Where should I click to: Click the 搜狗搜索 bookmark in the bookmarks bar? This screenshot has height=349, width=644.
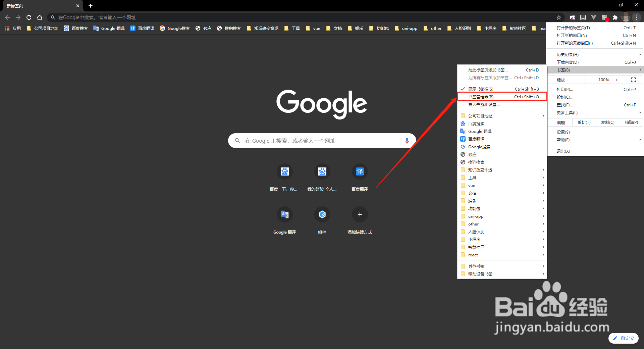229,29
